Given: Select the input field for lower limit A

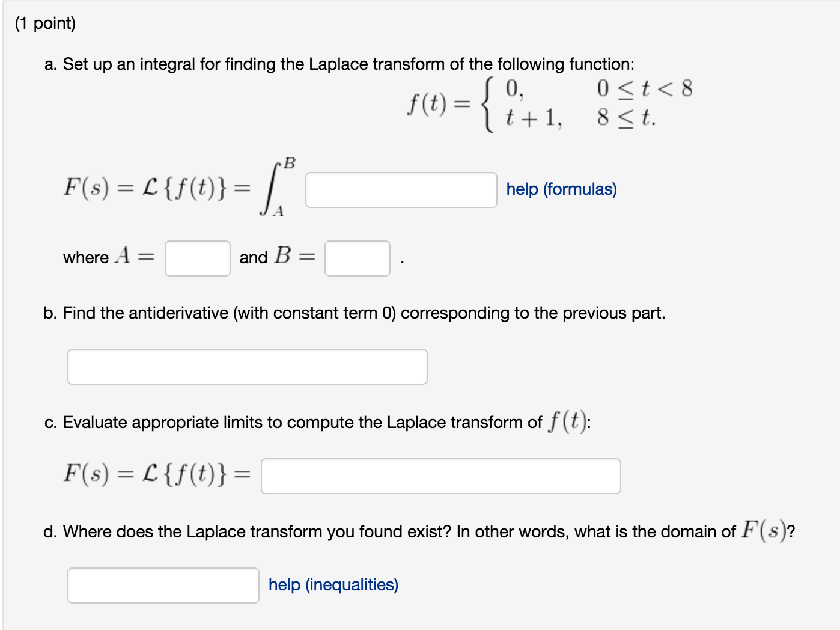Looking at the screenshot, I should click(197, 258).
